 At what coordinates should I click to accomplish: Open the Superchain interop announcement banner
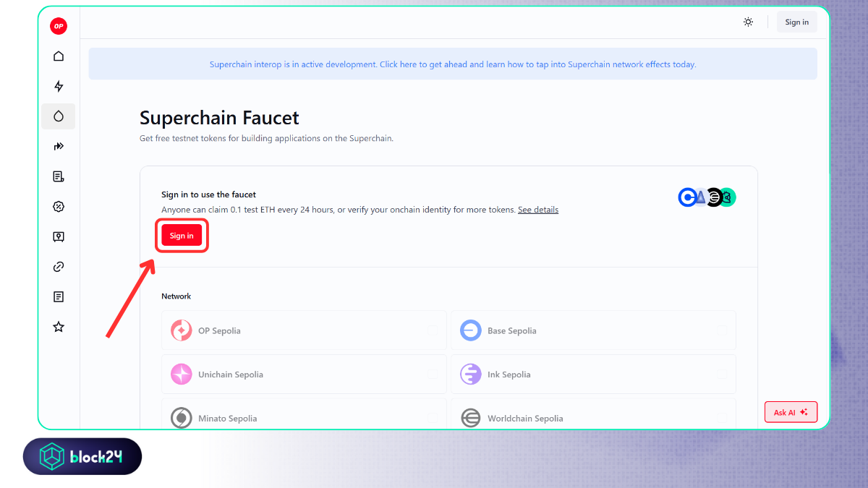pos(453,64)
